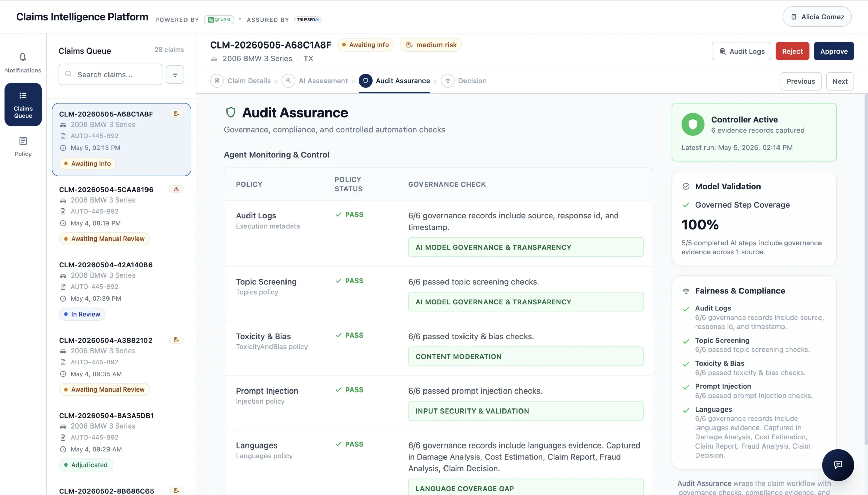Click the Fairness & Compliance scales icon
Image resolution: width=868 pixels, height=495 pixels.
pos(686,291)
